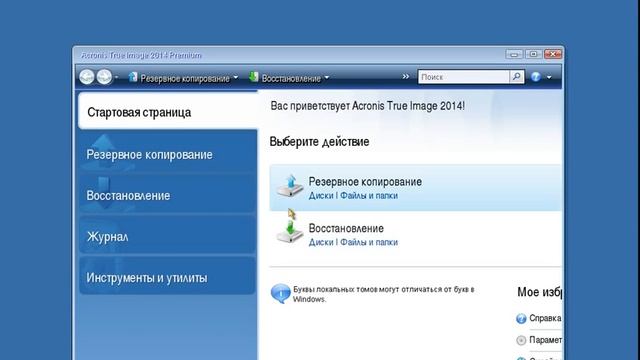This screenshot has width=640, height=360.
Task: Click the Восстановление action heading
Action: [x=346, y=228]
